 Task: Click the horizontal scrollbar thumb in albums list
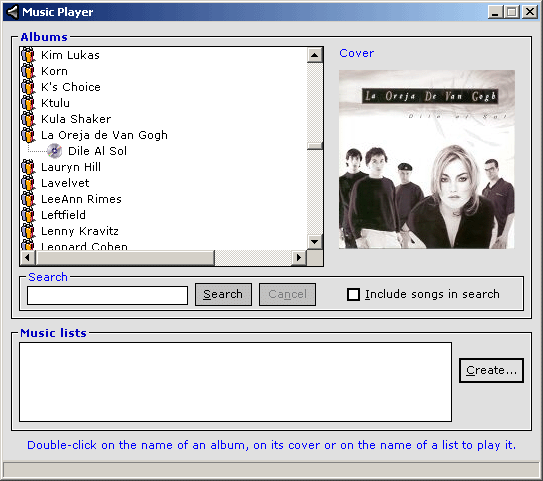(x=125, y=258)
